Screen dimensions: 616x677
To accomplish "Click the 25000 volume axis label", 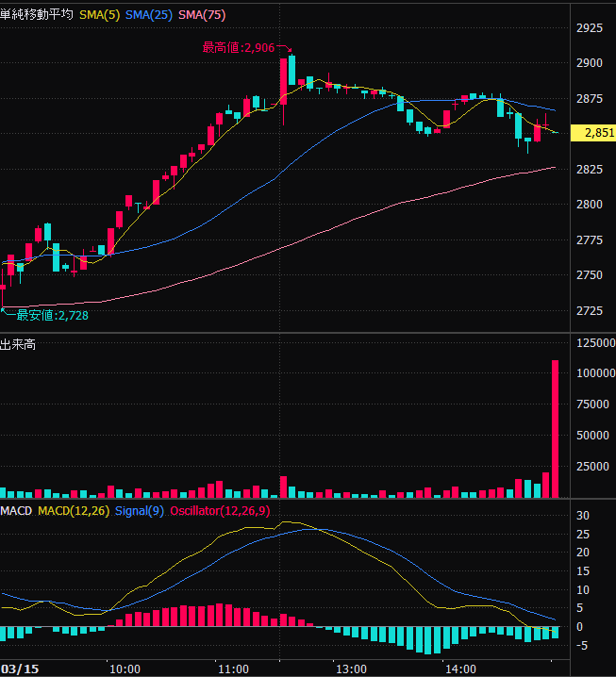I will [592, 467].
